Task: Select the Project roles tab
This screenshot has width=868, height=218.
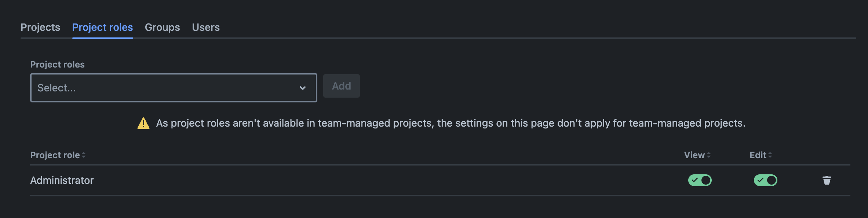Action: (x=102, y=28)
